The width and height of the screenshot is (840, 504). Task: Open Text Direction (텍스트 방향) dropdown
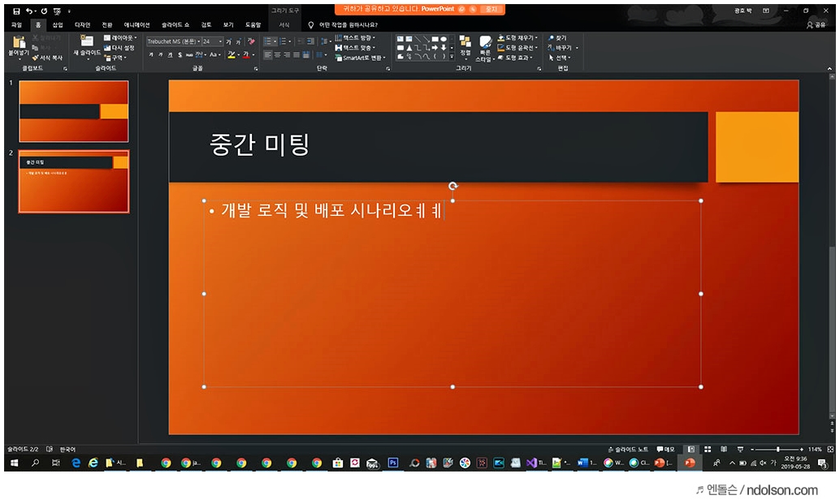pos(355,38)
